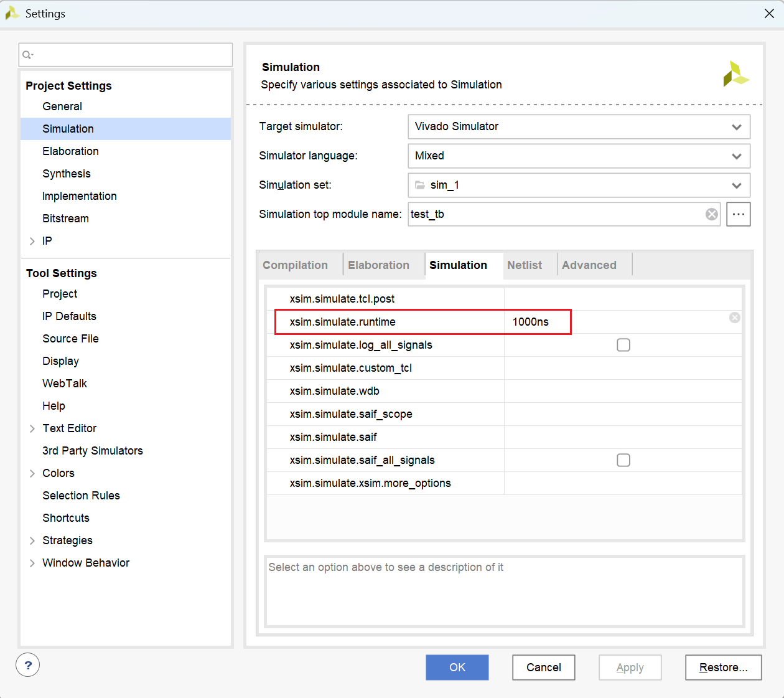Expand the Colors settings node
This screenshot has height=698, width=784.
coord(32,473)
